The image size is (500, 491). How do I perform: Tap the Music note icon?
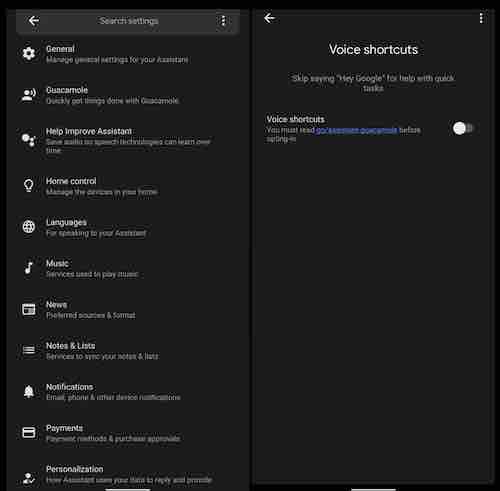click(x=29, y=268)
